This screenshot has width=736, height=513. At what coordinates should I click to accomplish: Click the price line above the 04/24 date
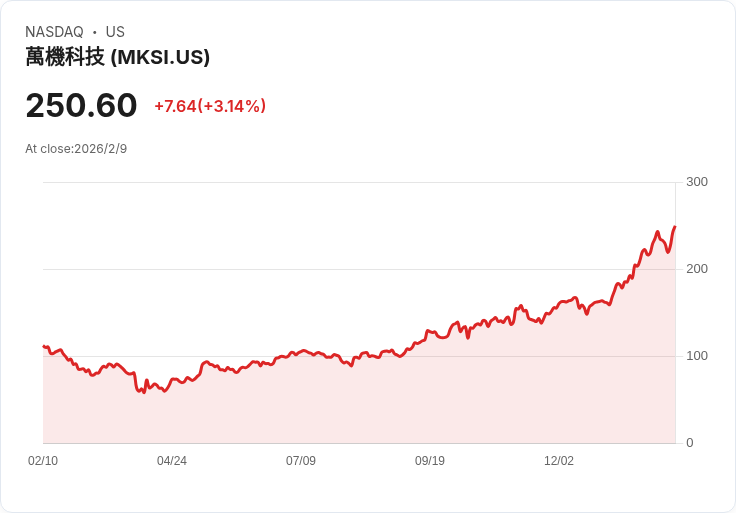pos(172,380)
